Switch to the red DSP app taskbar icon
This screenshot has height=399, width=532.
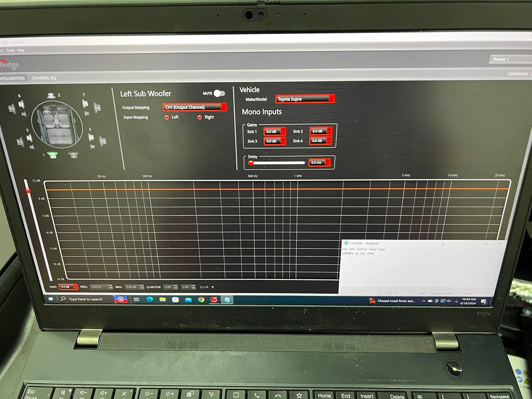(x=214, y=300)
